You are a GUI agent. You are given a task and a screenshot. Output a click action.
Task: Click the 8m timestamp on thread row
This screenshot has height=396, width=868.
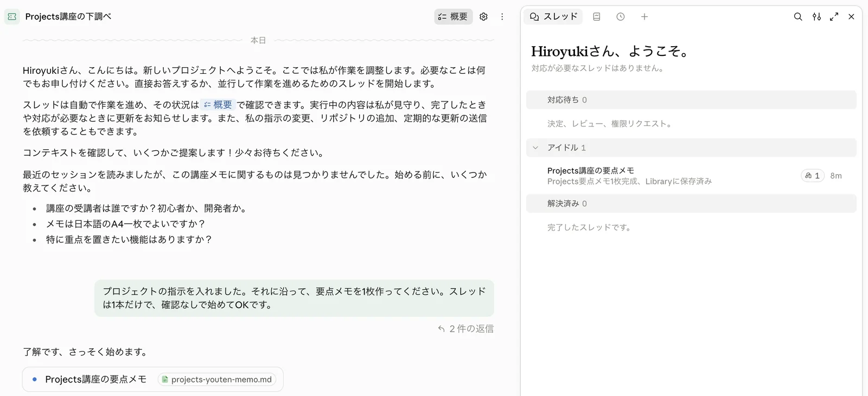tap(836, 176)
